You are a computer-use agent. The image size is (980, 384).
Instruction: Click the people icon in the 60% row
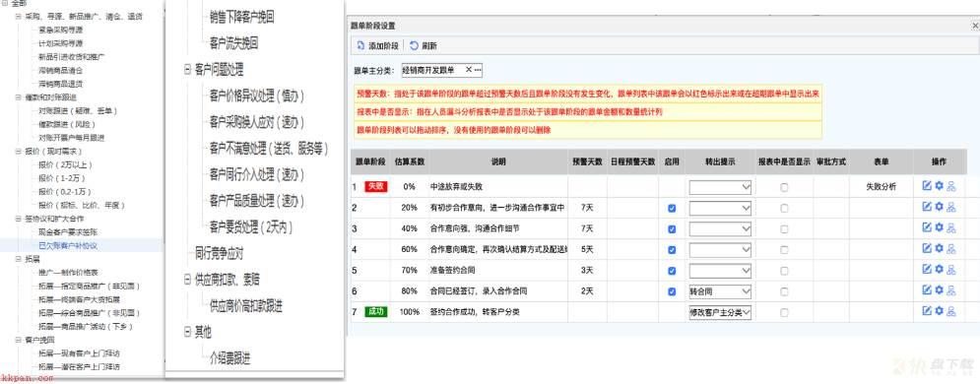[950, 248]
